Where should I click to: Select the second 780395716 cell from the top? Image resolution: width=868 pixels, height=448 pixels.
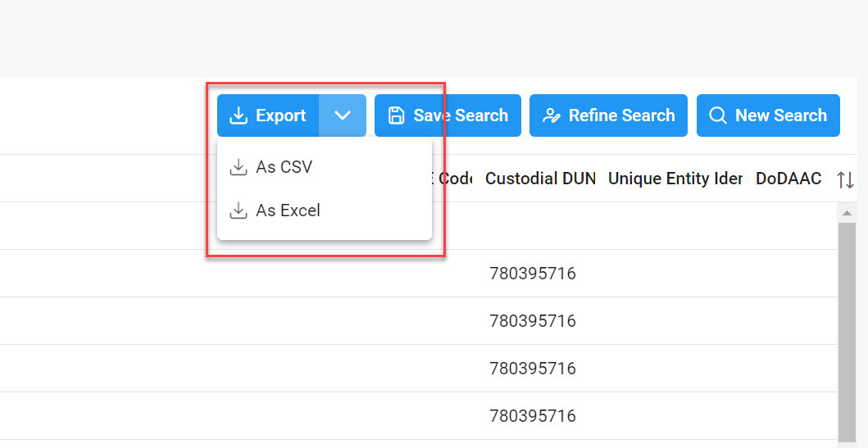coord(533,321)
